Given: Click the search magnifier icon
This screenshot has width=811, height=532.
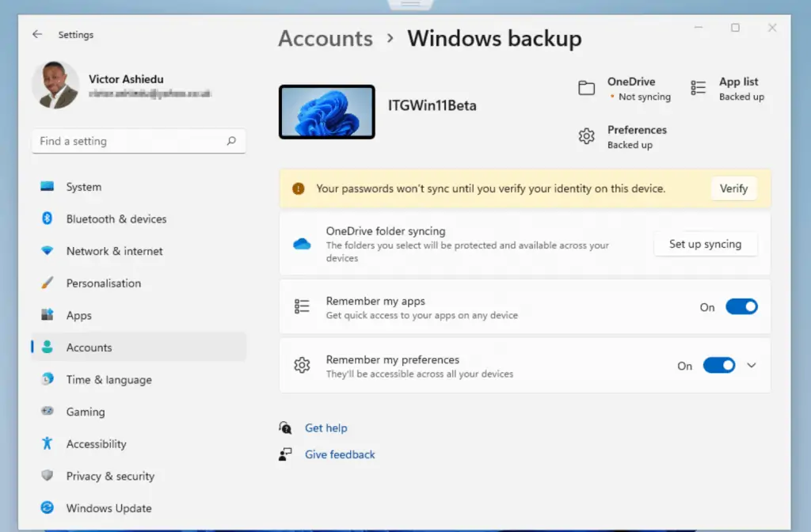Looking at the screenshot, I should (231, 141).
